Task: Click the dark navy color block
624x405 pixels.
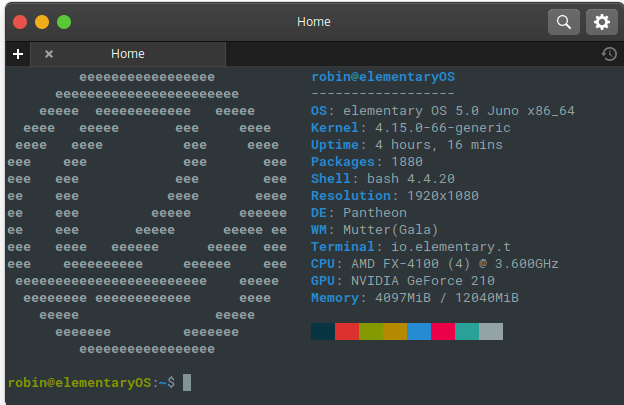Action: 323,331
